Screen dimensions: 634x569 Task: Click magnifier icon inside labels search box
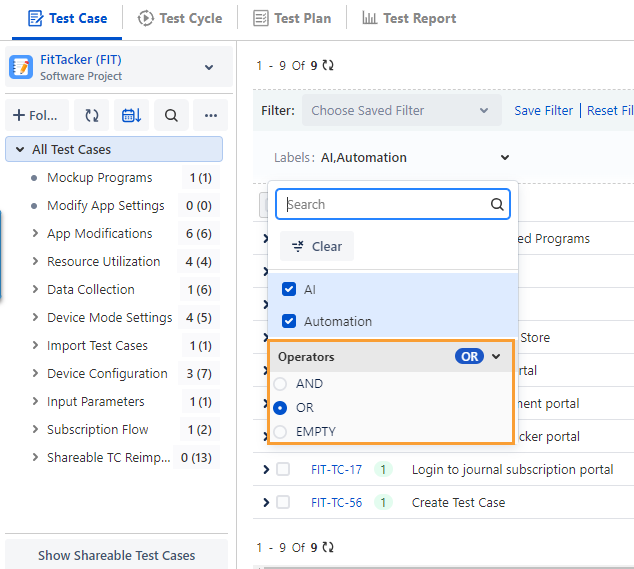[x=497, y=204]
